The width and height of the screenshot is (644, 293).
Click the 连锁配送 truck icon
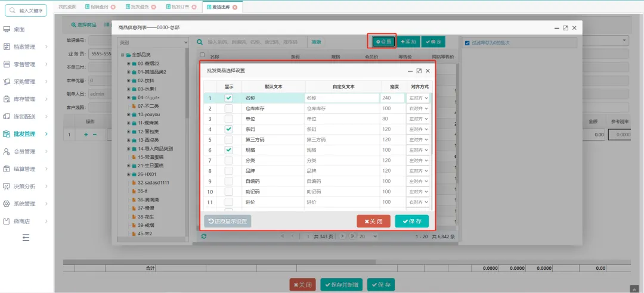point(7,117)
